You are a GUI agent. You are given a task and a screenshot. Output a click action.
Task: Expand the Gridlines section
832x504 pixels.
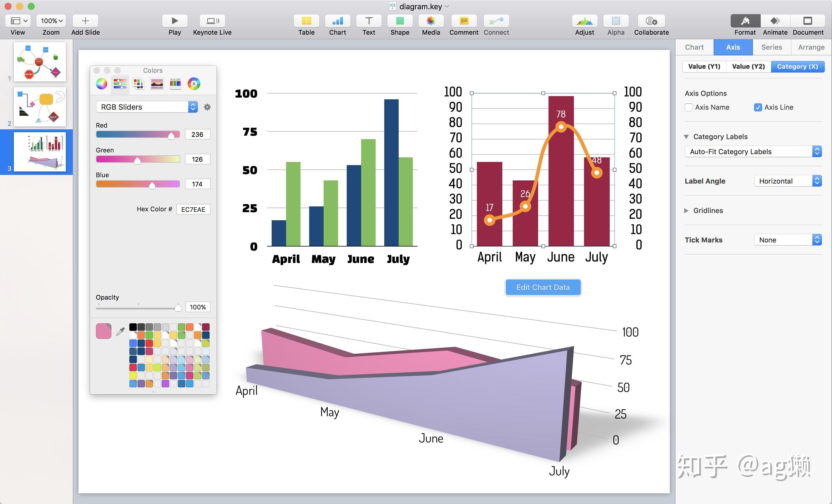(686, 211)
